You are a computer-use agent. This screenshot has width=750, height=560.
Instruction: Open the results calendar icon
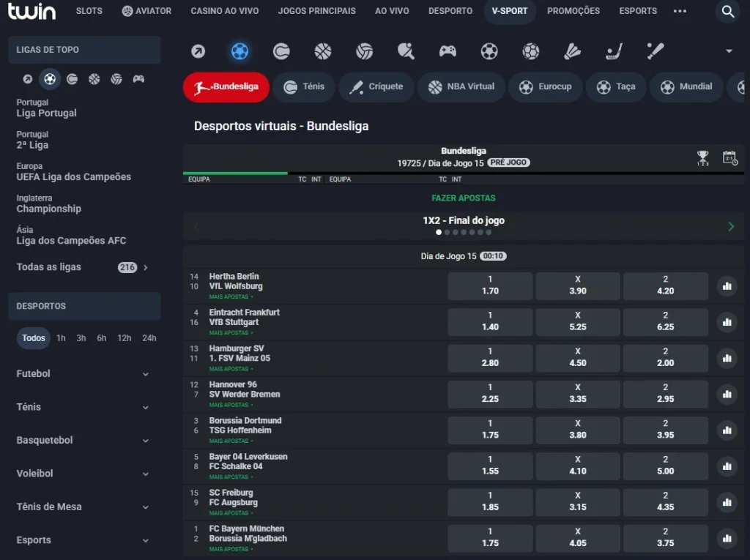730,158
